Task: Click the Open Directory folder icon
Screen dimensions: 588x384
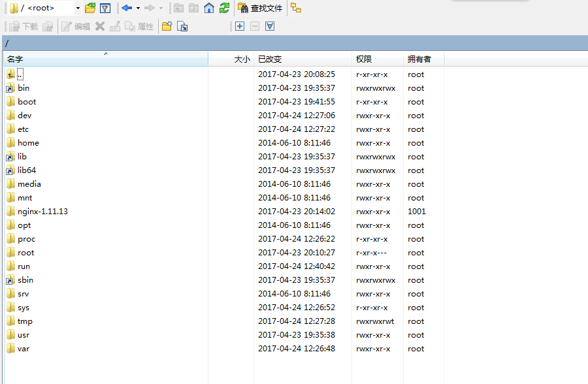Action: coord(90,8)
